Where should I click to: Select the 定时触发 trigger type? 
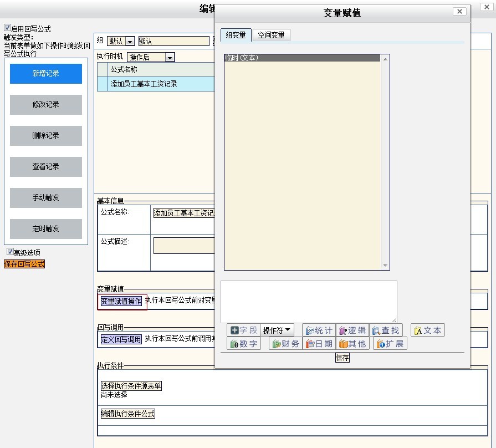coord(46,229)
